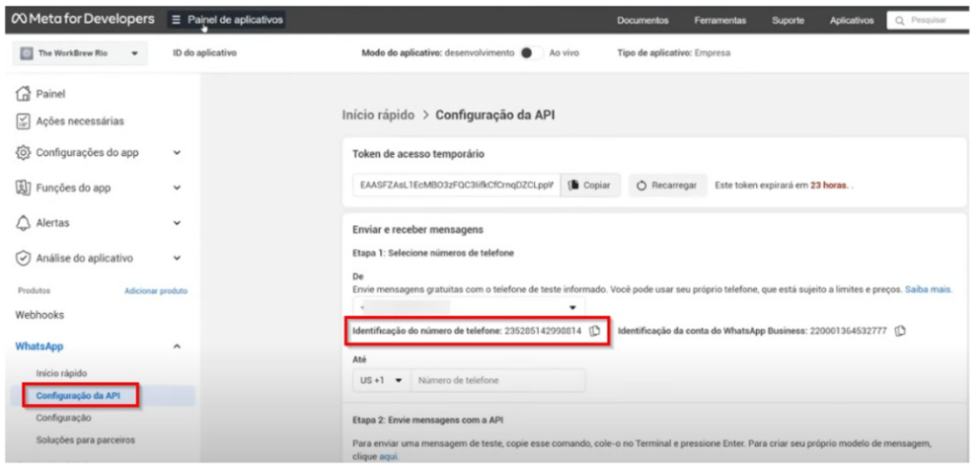
Task: Click the Número de telefone input field
Action: (x=498, y=381)
